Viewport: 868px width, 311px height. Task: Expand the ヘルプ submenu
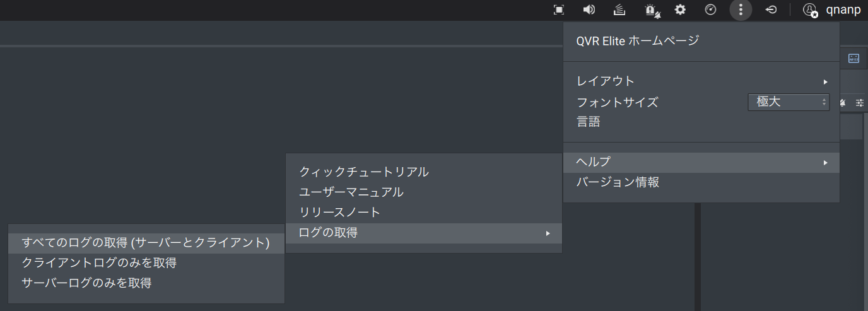(x=701, y=163)
